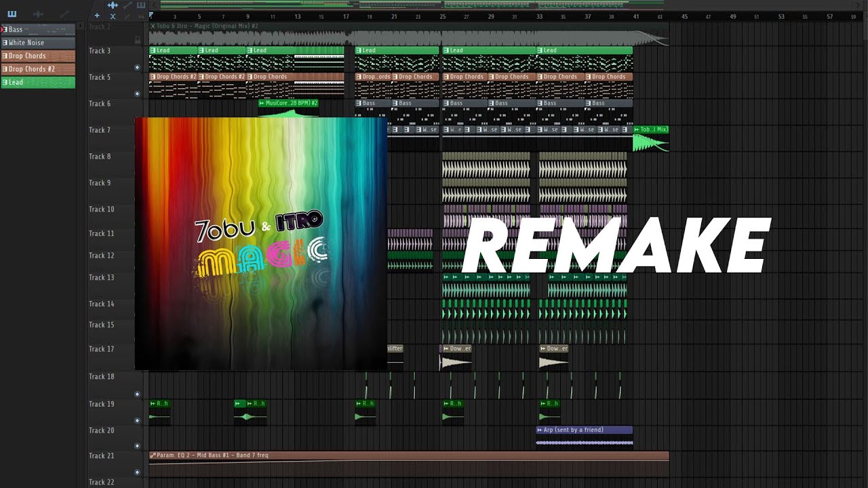Mute Track 5 with its round switch
Screen dimensions: 868x488
pos(138,94)
